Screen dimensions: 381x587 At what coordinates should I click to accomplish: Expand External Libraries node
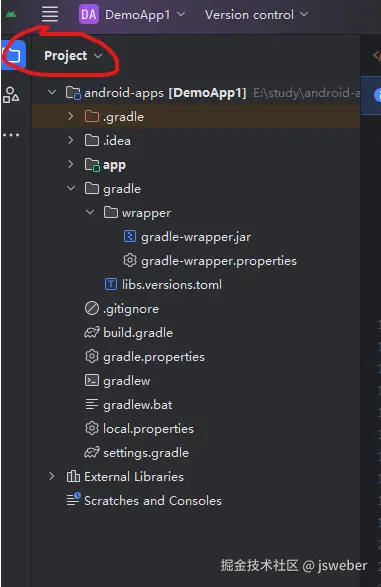(x=52, y=476)
